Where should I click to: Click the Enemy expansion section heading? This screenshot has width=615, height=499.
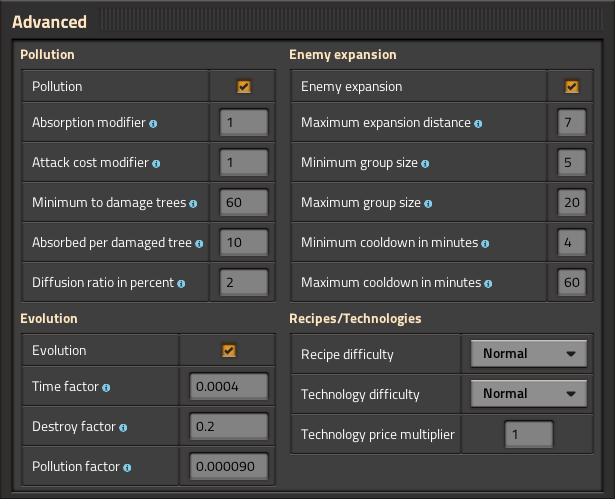(x=343, y=55)
